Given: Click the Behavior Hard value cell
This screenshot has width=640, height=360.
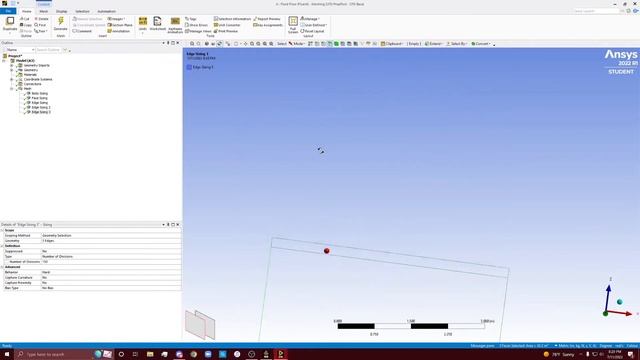Looking at the screenshot, I should [111, 272].
